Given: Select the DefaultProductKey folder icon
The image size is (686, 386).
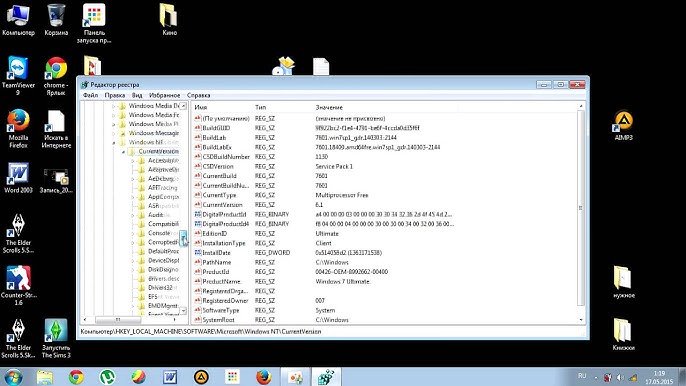Looking at the screenshot, I should coord(141,251).
